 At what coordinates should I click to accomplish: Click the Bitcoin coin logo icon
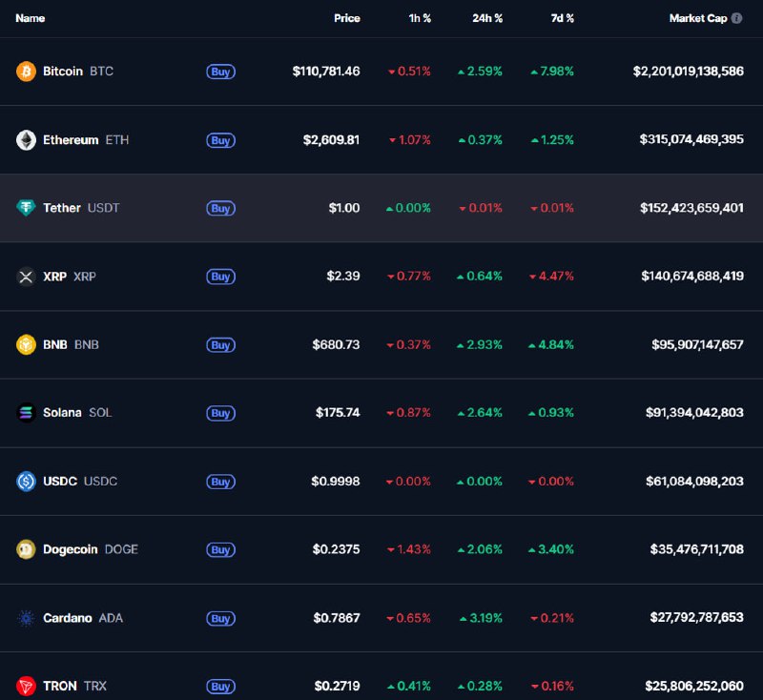26,72
